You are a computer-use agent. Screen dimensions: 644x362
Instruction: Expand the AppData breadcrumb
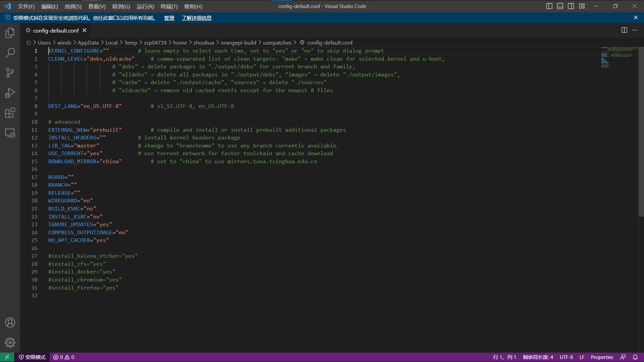click(88, 43)
